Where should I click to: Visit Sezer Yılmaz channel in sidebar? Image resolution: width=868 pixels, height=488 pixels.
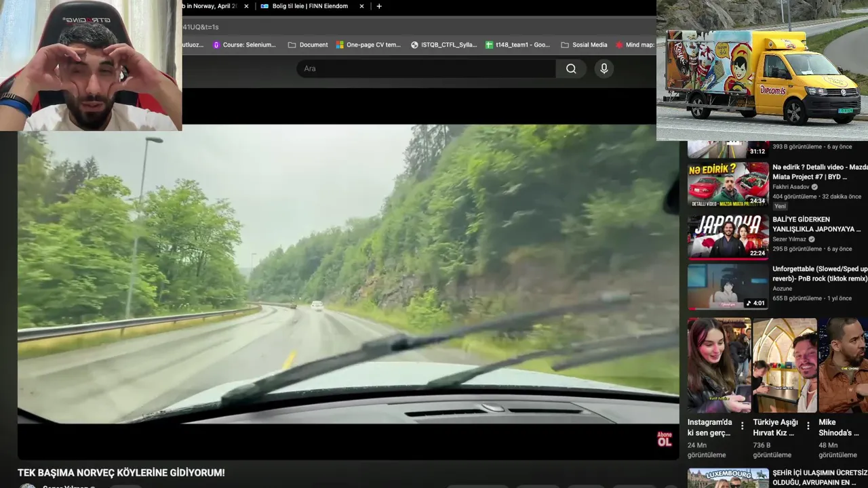pyautogui.click(x=789, y=239)
